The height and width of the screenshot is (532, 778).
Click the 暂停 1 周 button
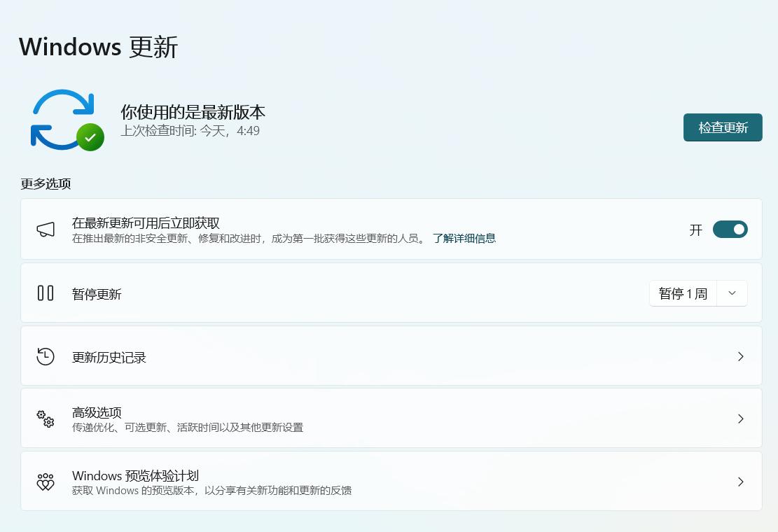pos(683,293)
